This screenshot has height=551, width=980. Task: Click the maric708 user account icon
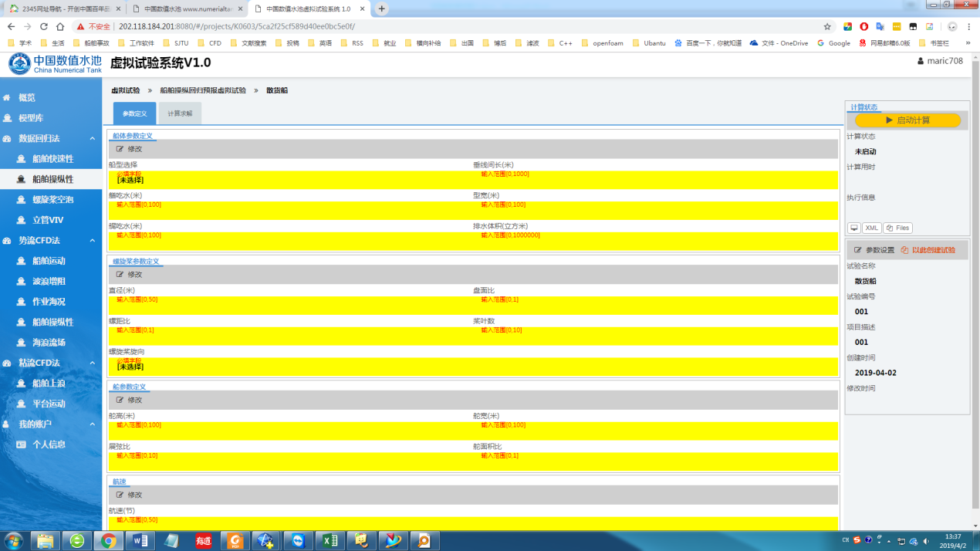point(920,62)
